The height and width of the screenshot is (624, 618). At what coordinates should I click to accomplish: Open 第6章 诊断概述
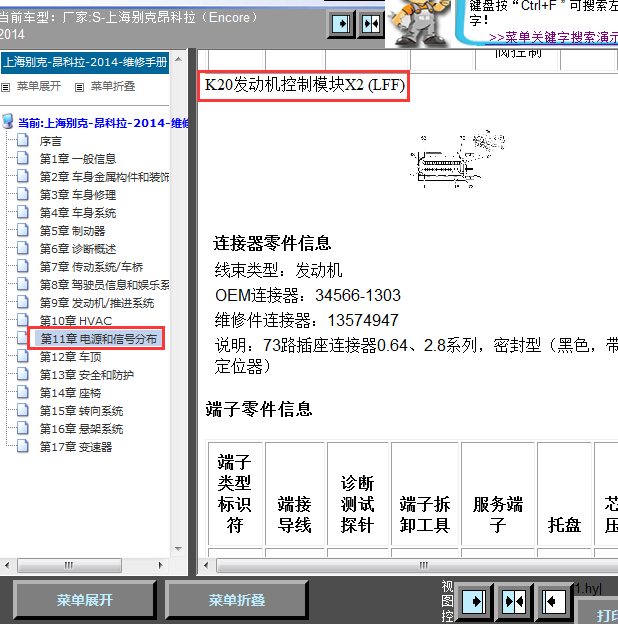coord(78,249)
